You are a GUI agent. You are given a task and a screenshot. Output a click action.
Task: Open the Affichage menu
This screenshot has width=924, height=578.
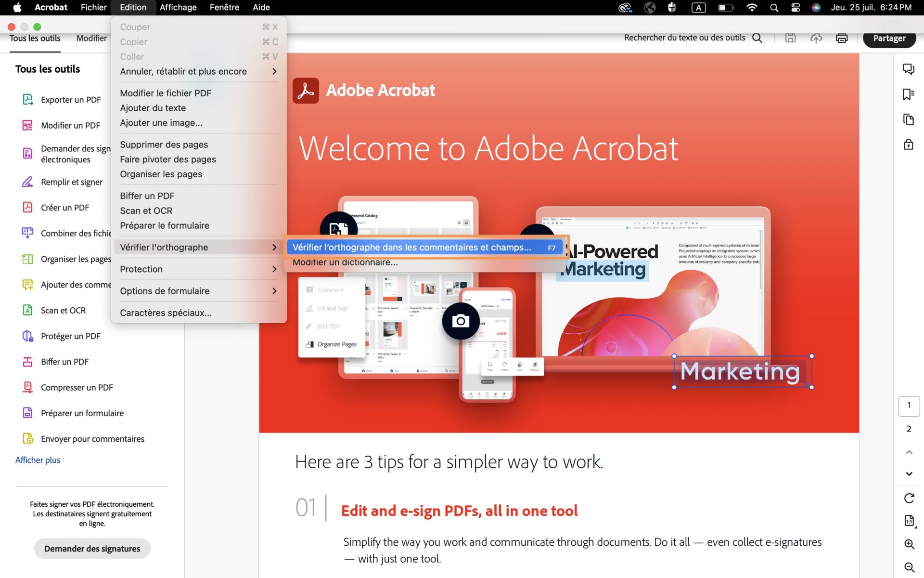pos(178,7)
